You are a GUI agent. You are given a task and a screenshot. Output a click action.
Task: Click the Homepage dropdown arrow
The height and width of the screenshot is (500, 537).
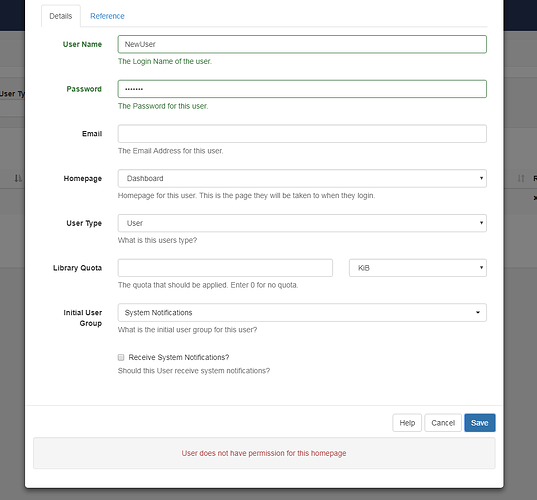pos(481,178)
